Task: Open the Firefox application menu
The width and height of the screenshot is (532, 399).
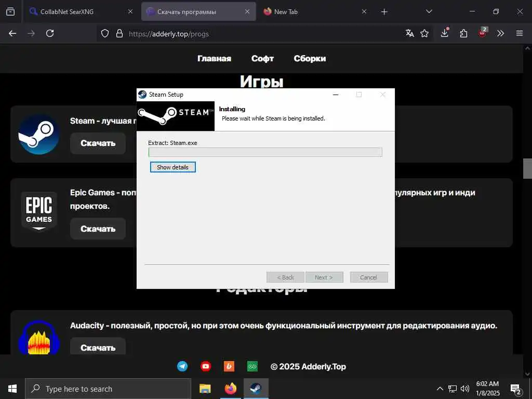Action: point(520,33)
